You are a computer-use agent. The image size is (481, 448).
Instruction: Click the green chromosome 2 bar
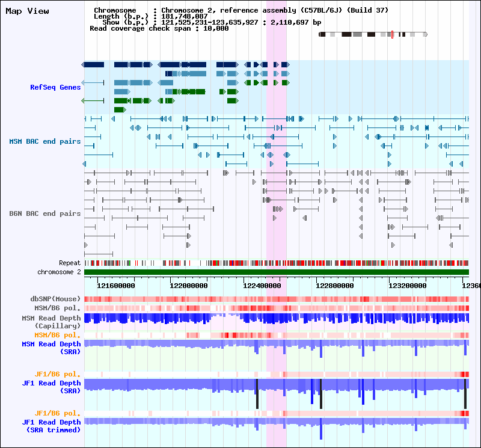[x=277, y=272]
